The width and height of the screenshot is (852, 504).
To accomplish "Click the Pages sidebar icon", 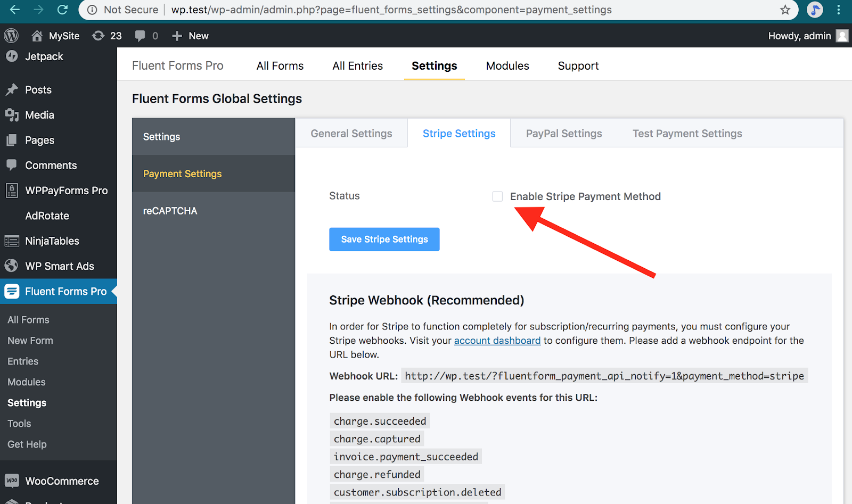I will pos(12,140).
